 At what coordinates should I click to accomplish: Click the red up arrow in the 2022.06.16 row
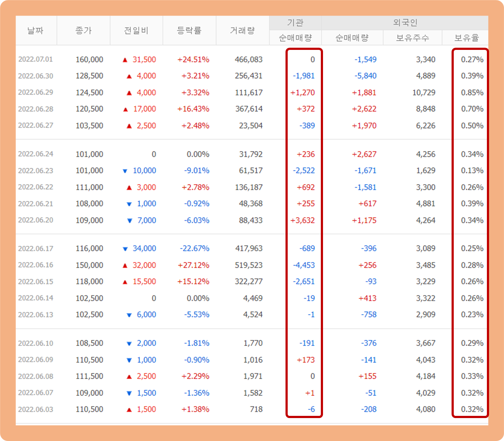[x=125, y=265]
